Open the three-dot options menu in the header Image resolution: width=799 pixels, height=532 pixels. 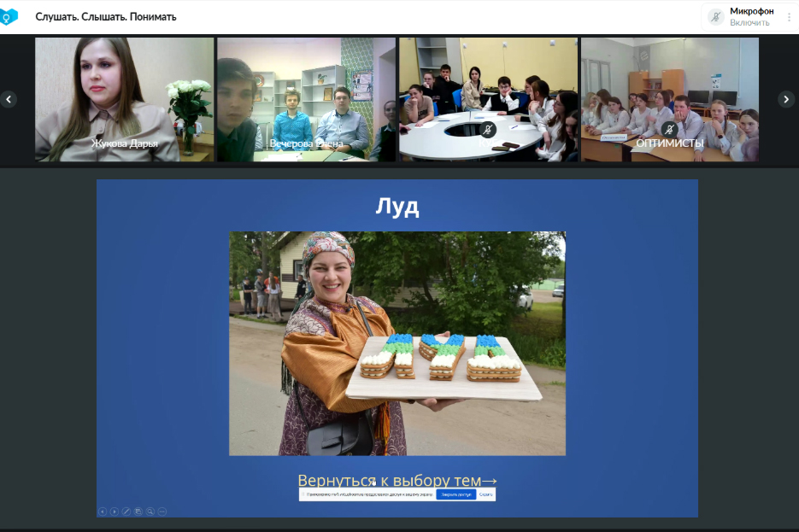(789, 17)
